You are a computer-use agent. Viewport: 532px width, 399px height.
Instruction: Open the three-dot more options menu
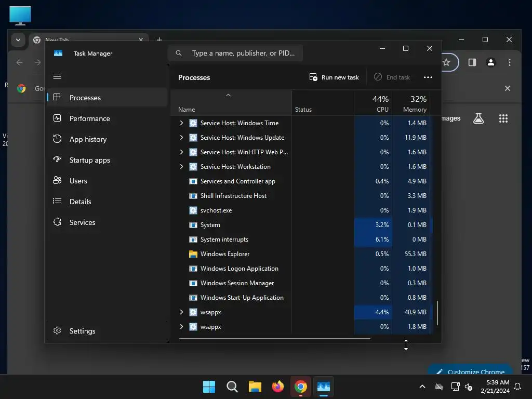[x=428, y=77]
